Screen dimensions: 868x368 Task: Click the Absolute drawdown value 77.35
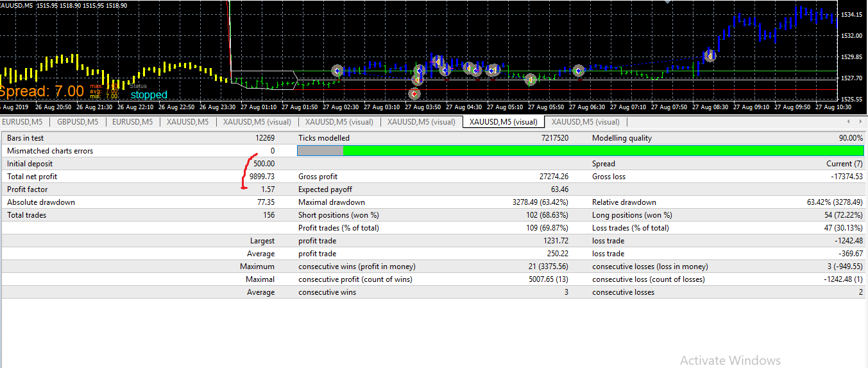[x=266, y=202]
